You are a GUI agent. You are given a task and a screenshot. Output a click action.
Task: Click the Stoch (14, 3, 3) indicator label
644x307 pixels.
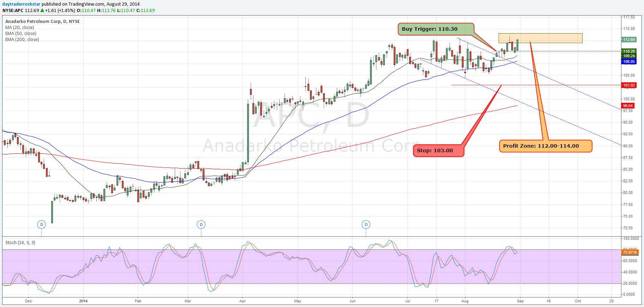[x=20, y=243]
